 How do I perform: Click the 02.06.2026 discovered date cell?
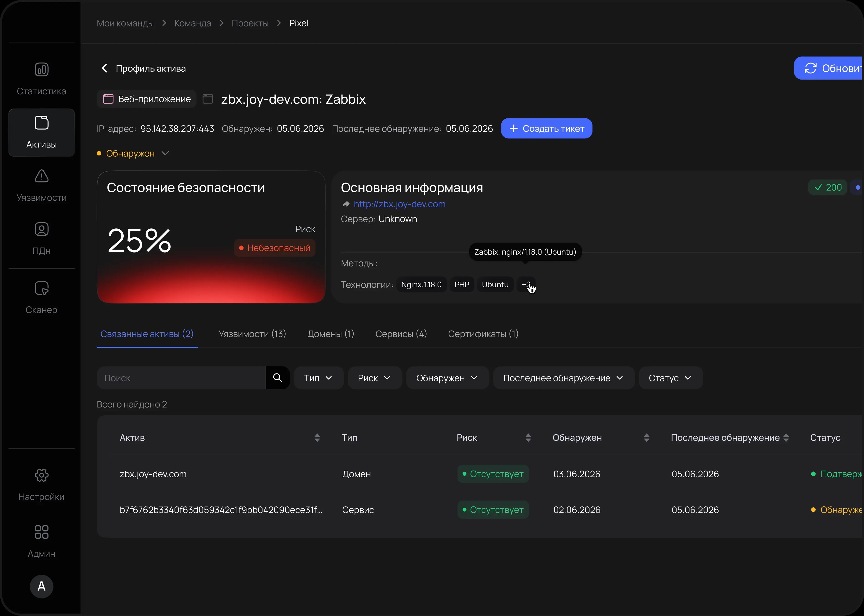577,509
